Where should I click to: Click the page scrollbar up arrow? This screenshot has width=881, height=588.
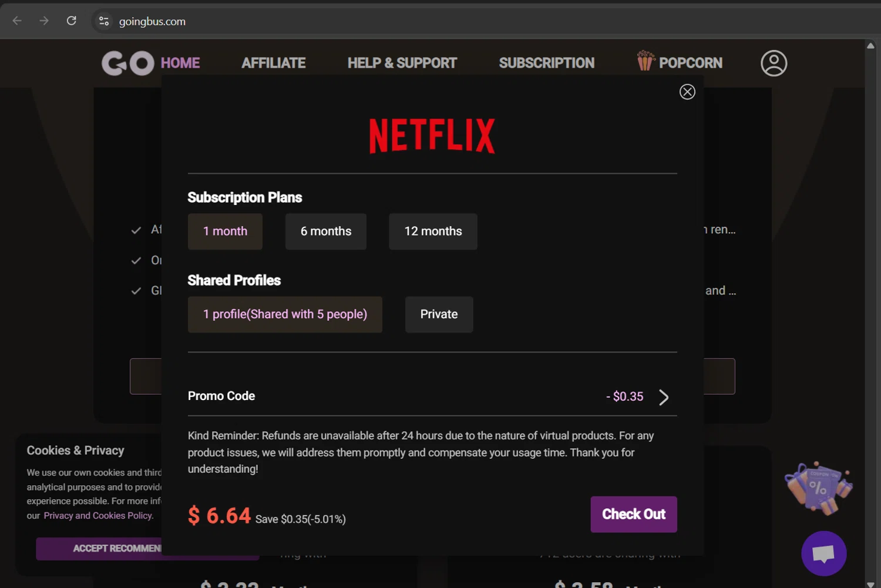point(870,45)
